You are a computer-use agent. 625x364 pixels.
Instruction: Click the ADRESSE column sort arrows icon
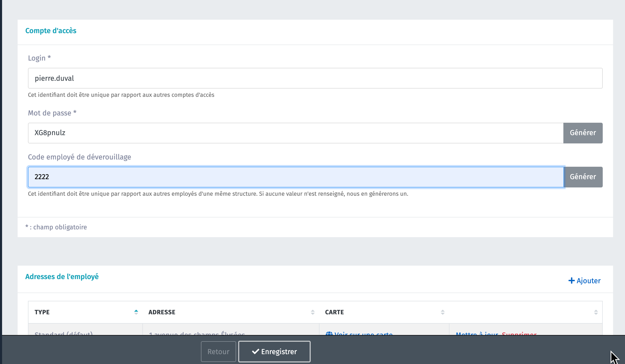(x=313, y=312)
